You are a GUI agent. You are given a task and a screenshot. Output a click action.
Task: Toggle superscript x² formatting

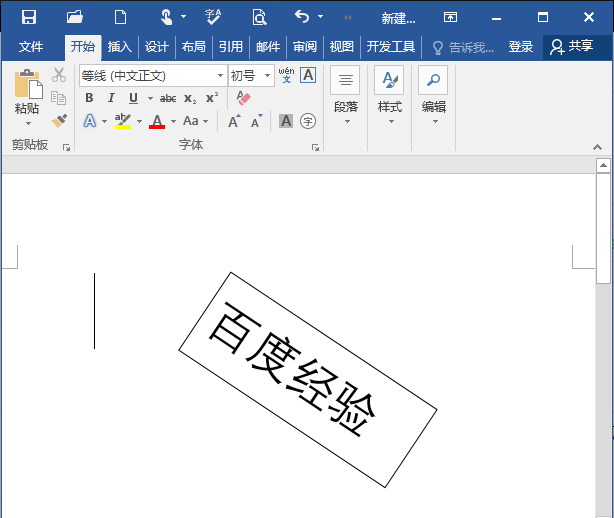pyautogui.click(x=212, y=98)
